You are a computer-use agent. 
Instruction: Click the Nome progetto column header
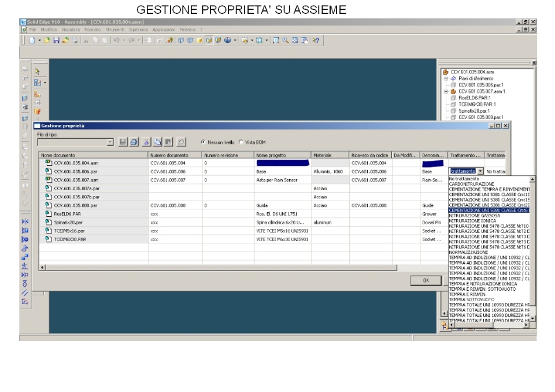pyautogui.click(x=283, y=155)
